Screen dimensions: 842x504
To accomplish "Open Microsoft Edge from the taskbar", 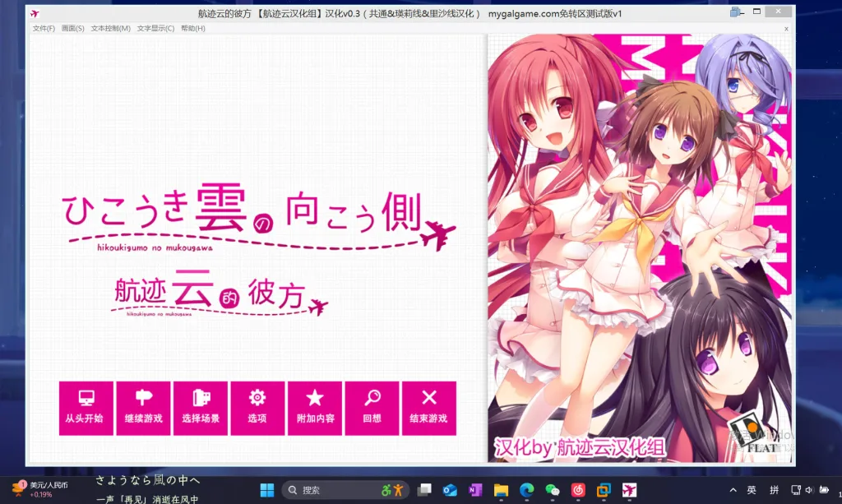I will pyautogui.click(x=527, y=490).
